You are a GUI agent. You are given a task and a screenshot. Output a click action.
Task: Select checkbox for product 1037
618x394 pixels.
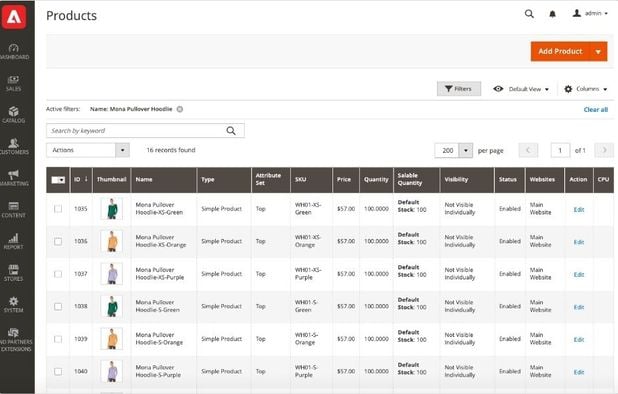[58, 274]
